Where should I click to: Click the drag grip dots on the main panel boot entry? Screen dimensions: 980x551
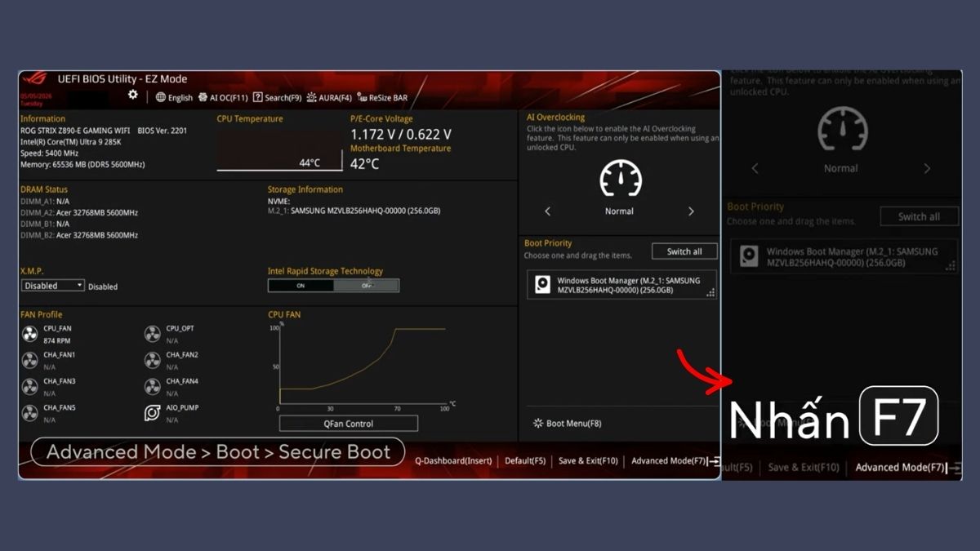710,292
